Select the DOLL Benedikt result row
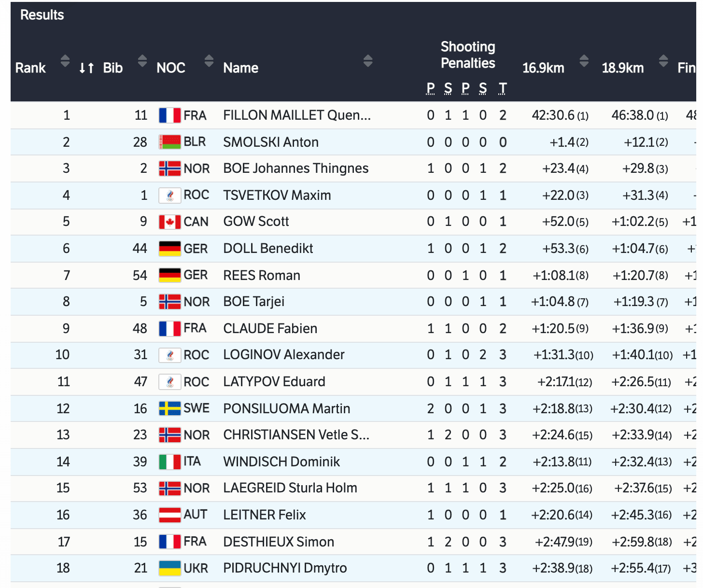703x588 pixels. coord(268,249)
